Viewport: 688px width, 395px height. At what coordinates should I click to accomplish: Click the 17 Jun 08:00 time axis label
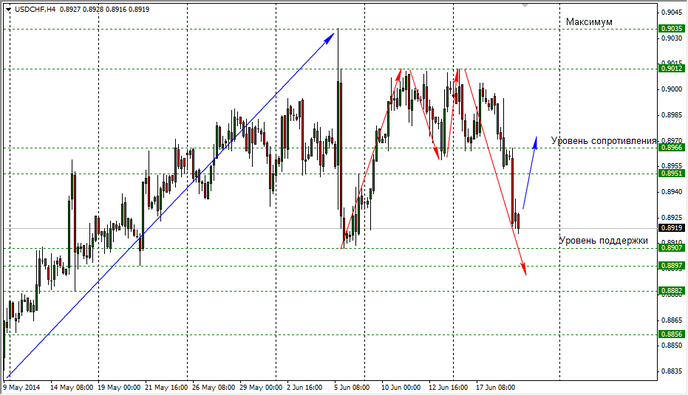click(495, 388)
